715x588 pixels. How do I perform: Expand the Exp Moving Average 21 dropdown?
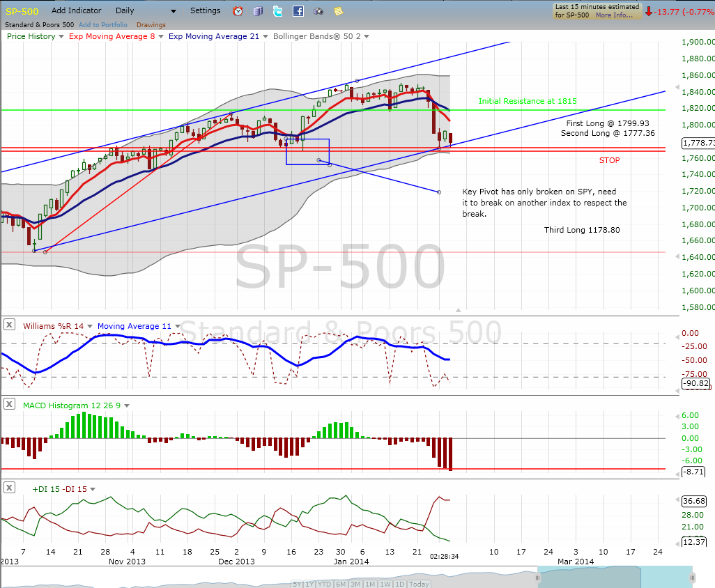[265, 36]
